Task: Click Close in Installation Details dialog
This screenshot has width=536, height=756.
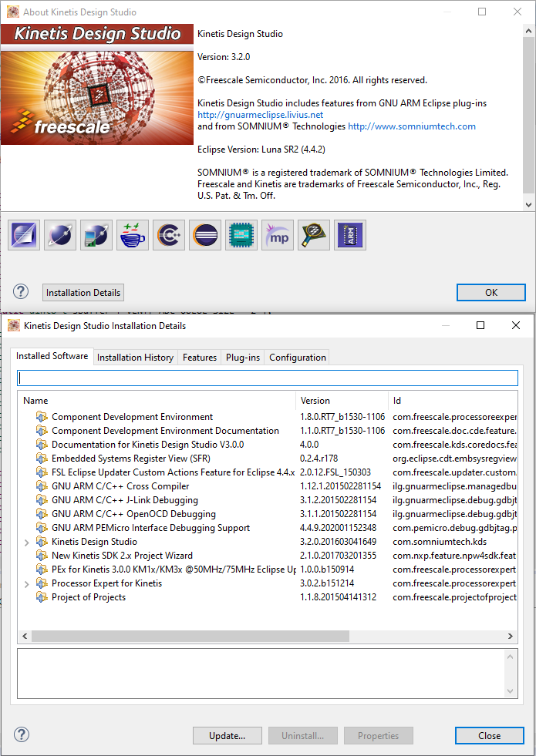Action: point(489,736)
